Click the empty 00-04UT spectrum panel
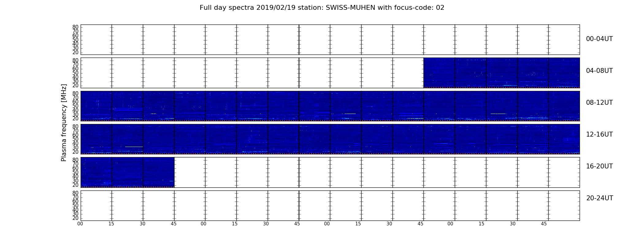The image size is (644, 245). tap(330, 40)
